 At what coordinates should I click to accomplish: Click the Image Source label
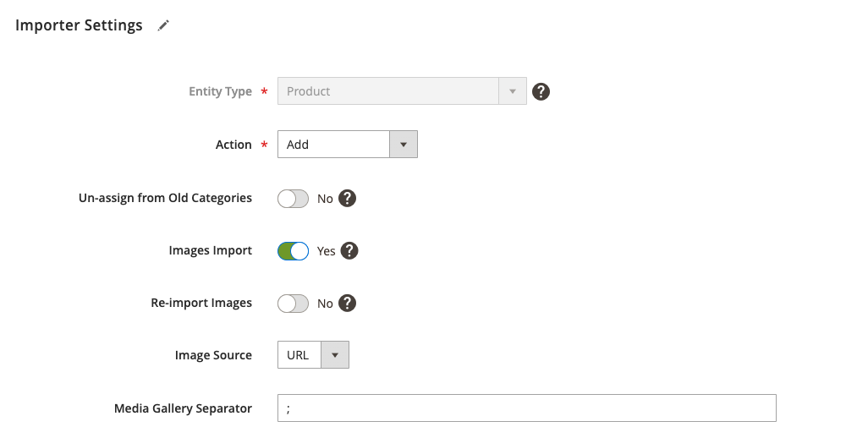tap(213, 355)
